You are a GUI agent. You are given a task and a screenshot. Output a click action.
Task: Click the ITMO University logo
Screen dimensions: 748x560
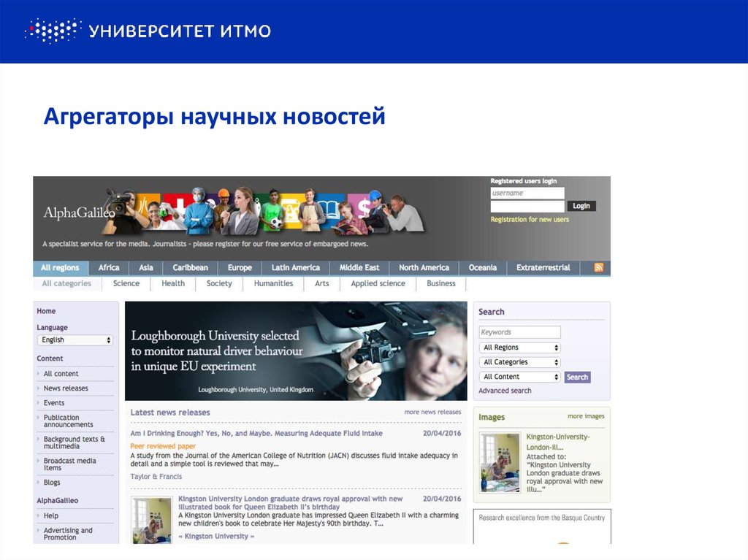pyautogui.click(x=146, y=30)
